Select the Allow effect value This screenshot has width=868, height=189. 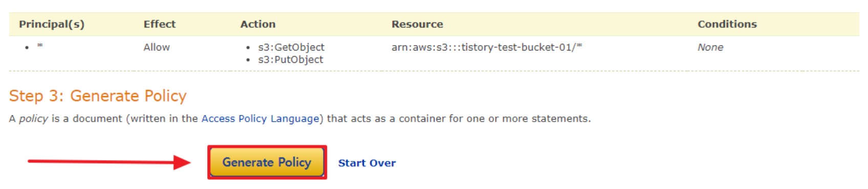[x=157, y=47]
